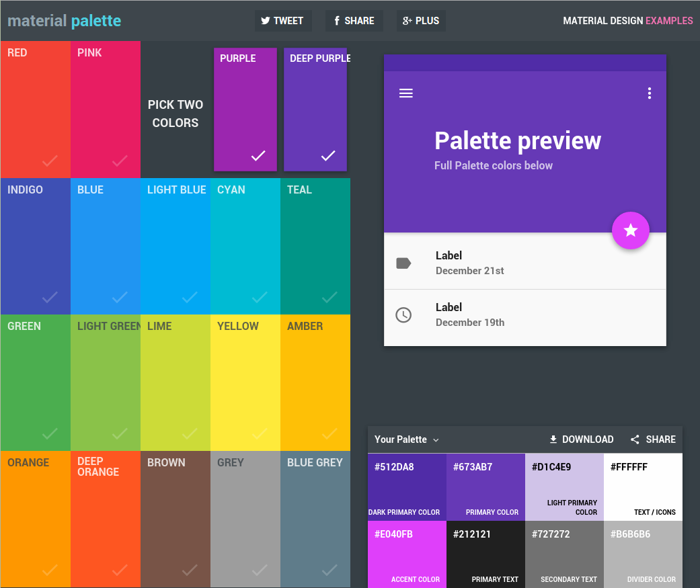Click the clock icon beside December 19th
This screenshot has height=588, width=700.
click(x=403, y=315)
